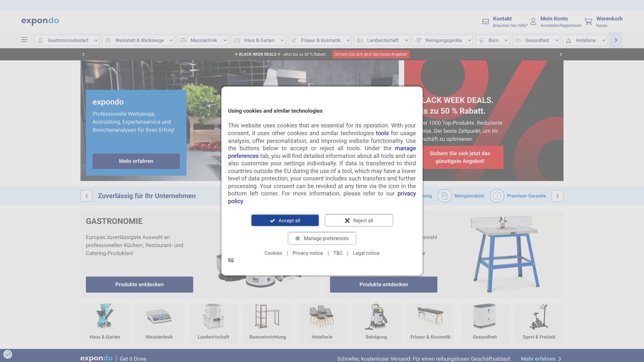This screenshot has width=644, height=362.
Task: Follow the privacy policy link
Action: coord(406,194)
